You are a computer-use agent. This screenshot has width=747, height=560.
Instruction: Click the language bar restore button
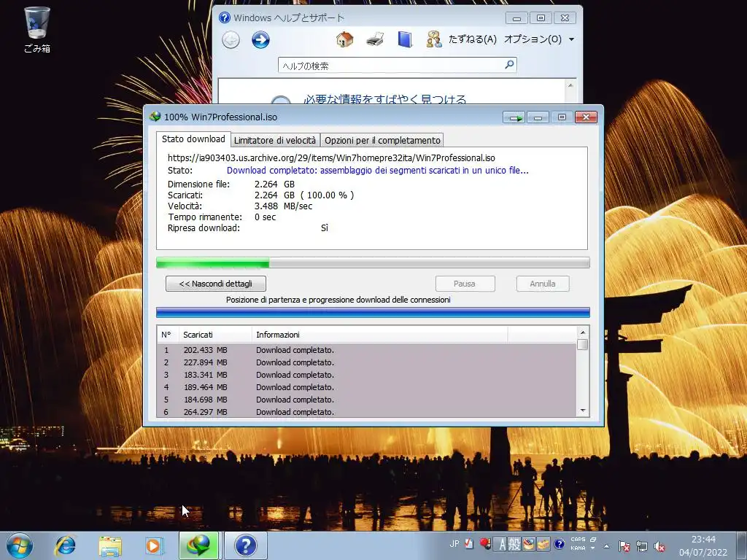point(592,540)
